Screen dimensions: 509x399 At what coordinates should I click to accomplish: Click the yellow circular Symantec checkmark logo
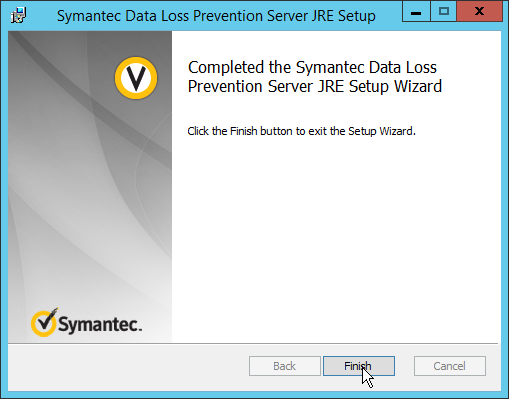coord(136,78)
